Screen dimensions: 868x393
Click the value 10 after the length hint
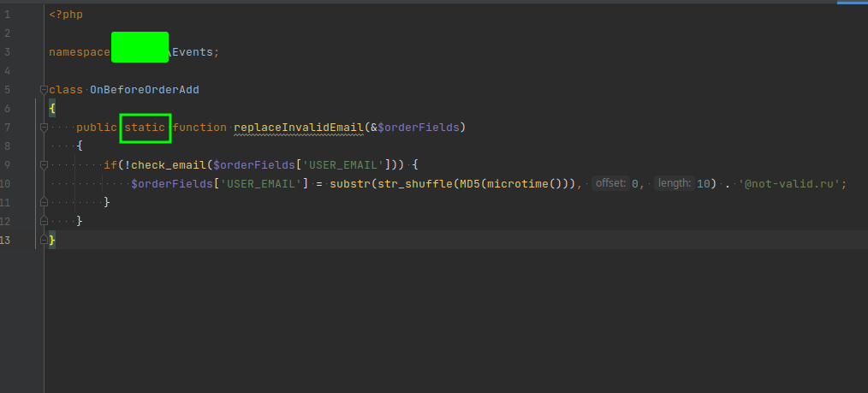(703, 184)
